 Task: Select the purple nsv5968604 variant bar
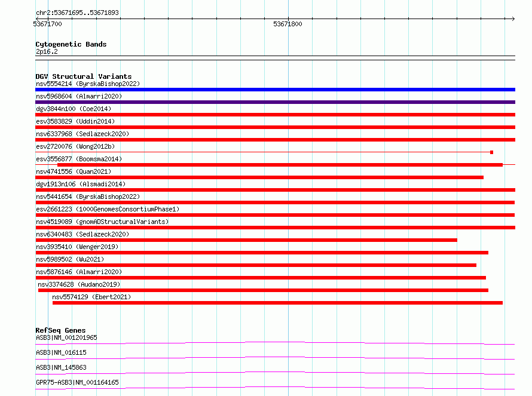[x=275, y=102]
